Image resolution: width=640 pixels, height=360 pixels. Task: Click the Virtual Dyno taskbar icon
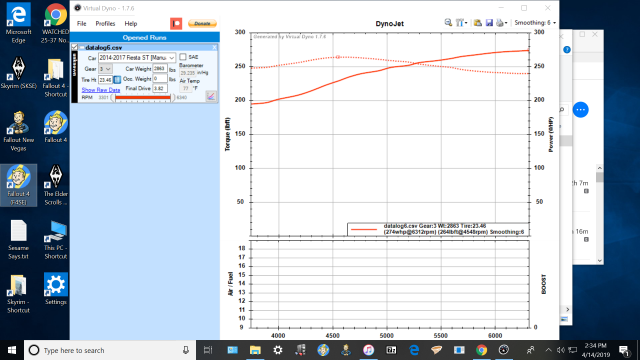click(504, 350)
